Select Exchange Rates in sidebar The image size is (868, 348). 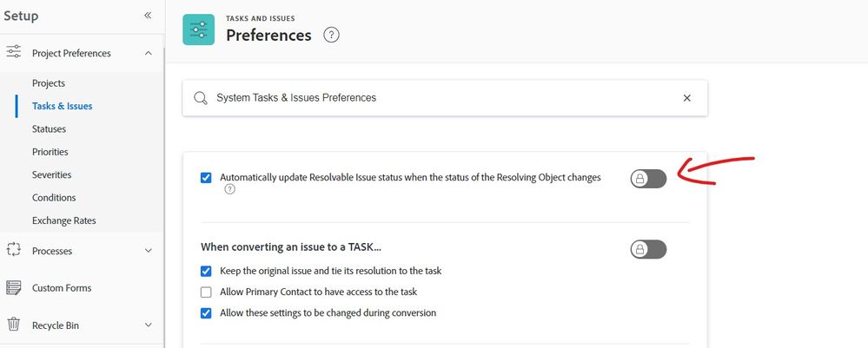[63, 220]
